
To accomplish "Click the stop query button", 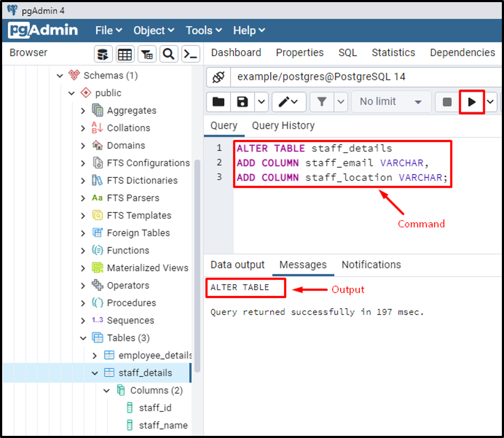I will pos(447,101).
